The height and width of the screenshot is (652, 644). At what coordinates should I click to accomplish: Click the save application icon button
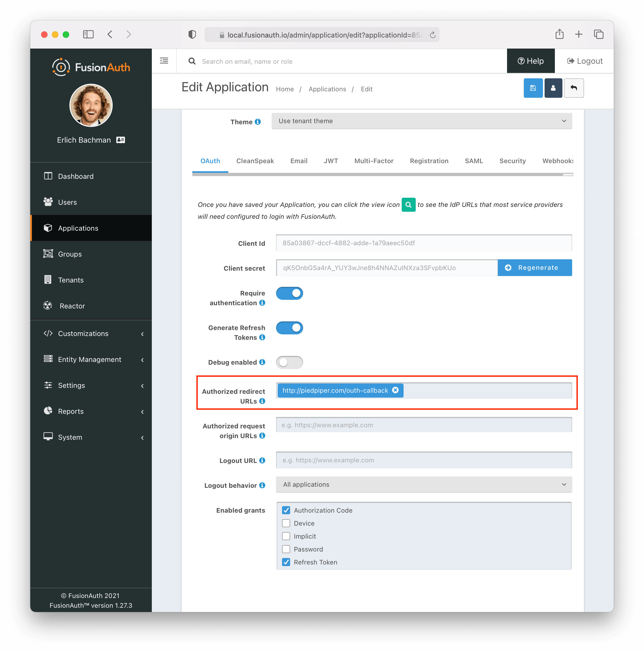click(x=533, y=88)
